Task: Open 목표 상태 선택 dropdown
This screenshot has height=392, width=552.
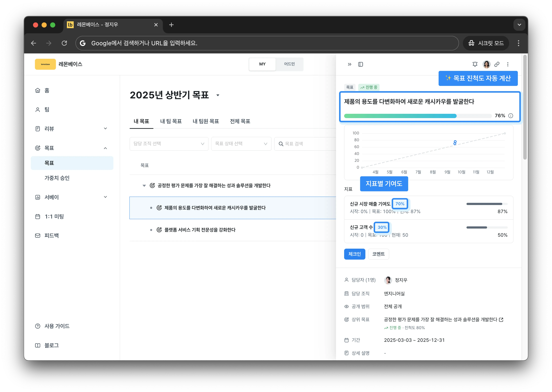Action: point(241,144)
